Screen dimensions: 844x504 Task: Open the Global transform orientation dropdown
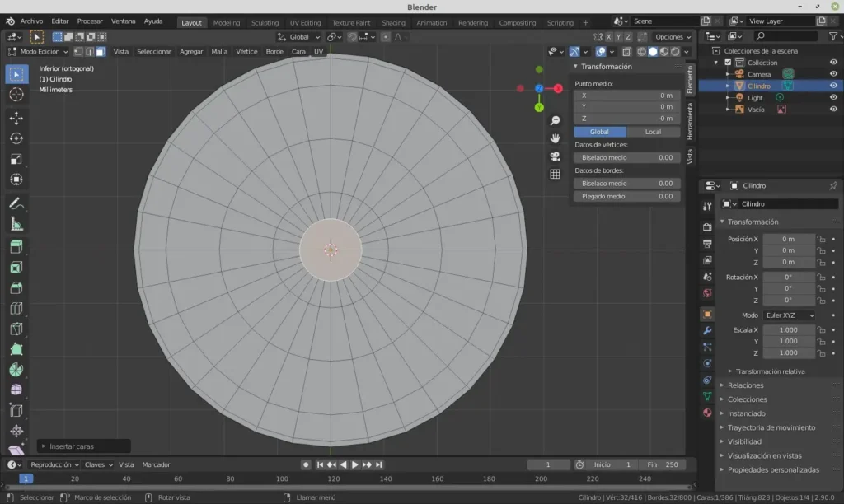tap(298, 36)
